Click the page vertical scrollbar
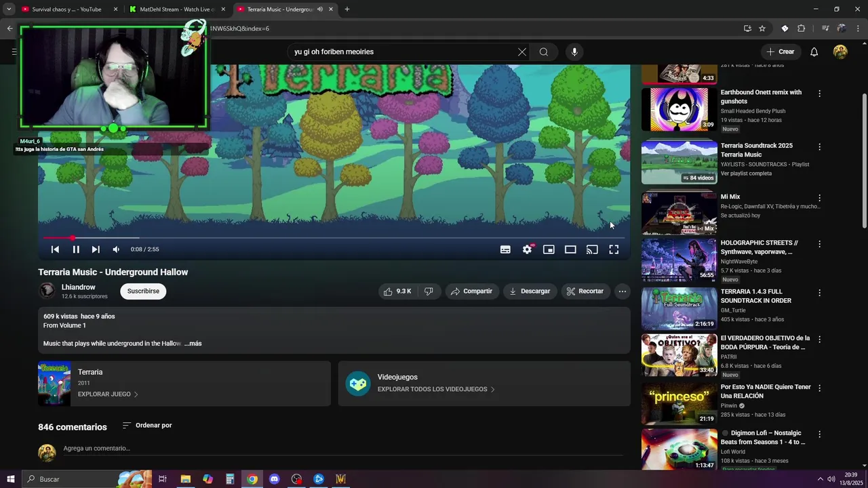Screen dimensions: 868x488 tap(864, 159)
